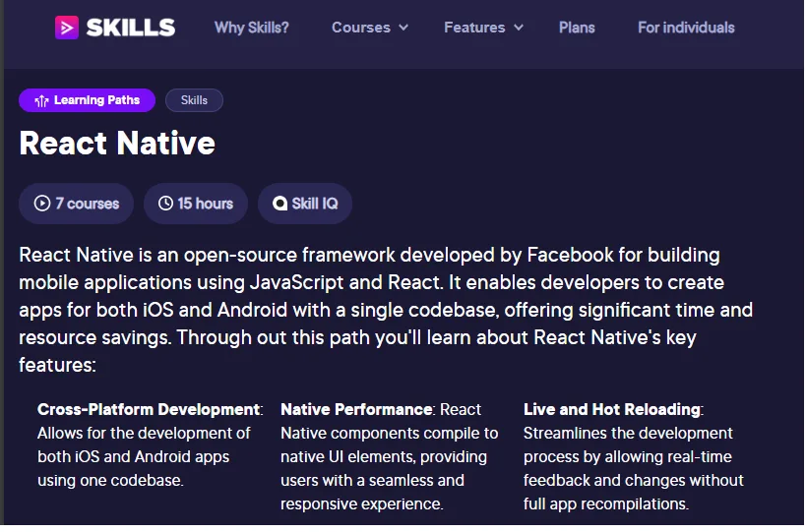806x532 pixels.
Task: Click the text "responsive experience."
Action: point(361,503)
